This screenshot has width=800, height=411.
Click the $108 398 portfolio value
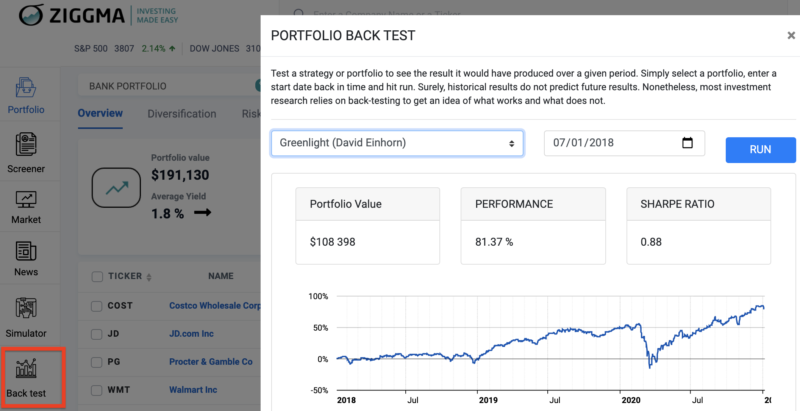click(x=333, y=242)
